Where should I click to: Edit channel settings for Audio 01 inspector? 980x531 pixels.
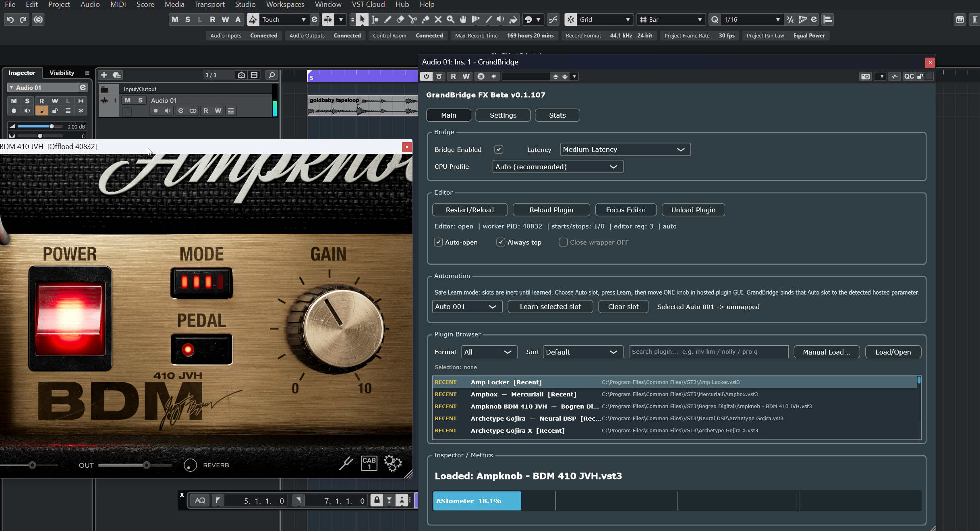(x=83, y=87)
